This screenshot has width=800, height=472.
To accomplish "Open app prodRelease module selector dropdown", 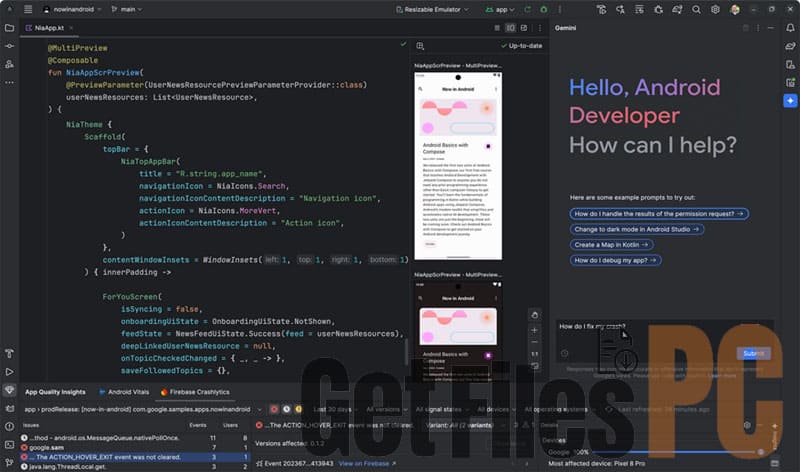I will pos(142,409).
